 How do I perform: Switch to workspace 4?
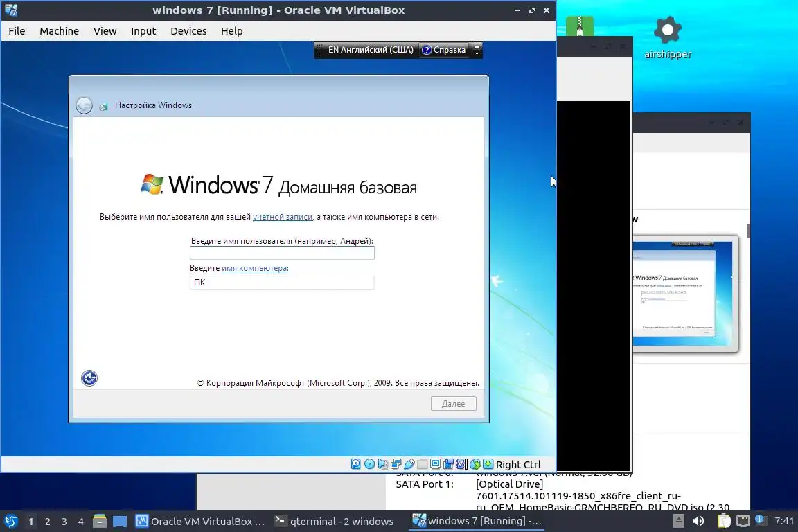pyautogui.click(x=80, y=522)
